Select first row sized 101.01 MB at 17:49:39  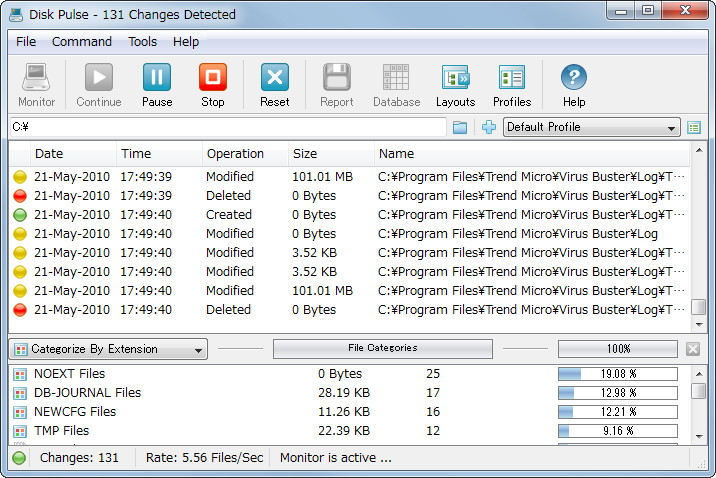349,177
